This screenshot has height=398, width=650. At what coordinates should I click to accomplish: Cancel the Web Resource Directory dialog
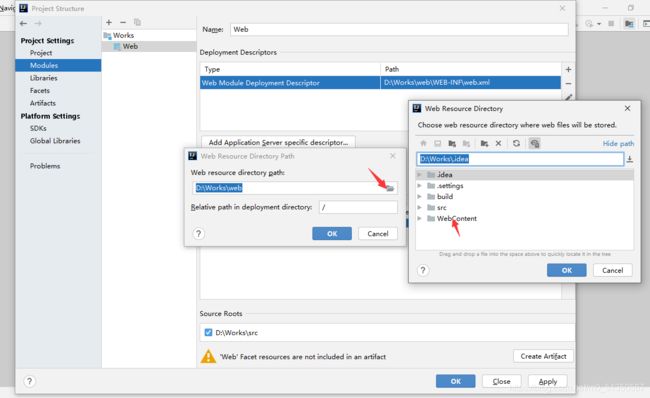(x=612, y=270)
